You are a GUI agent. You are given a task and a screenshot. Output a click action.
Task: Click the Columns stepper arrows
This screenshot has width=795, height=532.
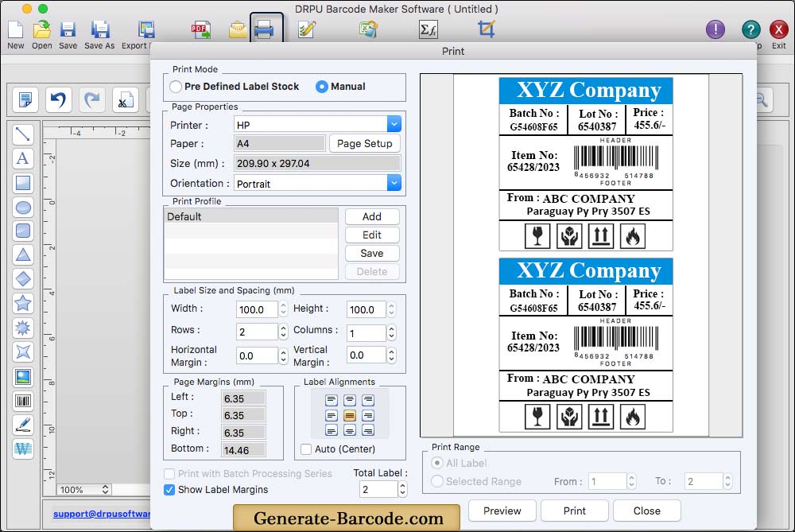point(391,332)
